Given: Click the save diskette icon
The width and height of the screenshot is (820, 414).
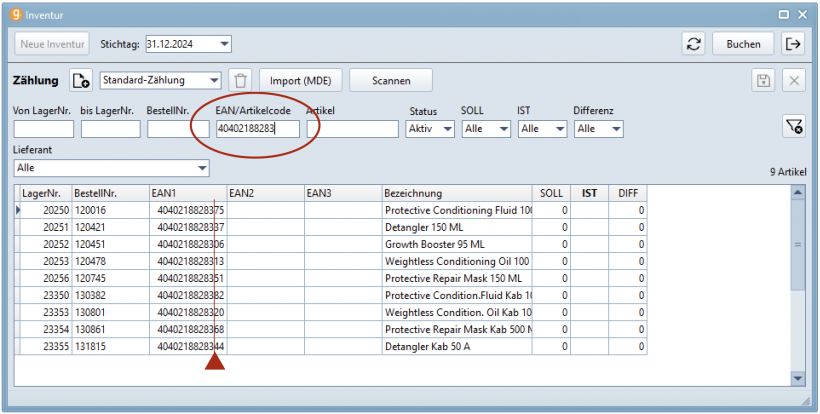Looking at the screenshot, I should coord(764,81).
